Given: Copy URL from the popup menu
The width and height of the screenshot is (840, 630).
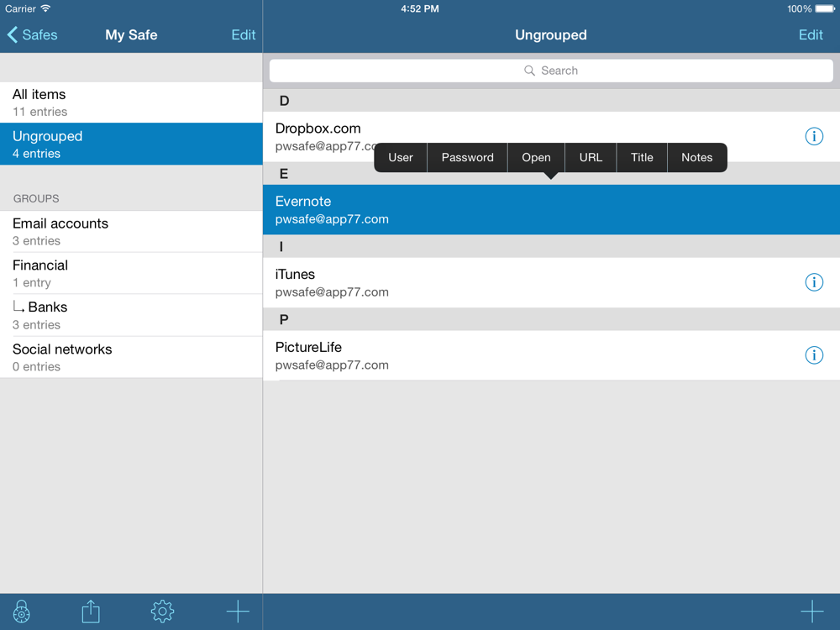Looking at the screenshot, I should pos(591,158).
